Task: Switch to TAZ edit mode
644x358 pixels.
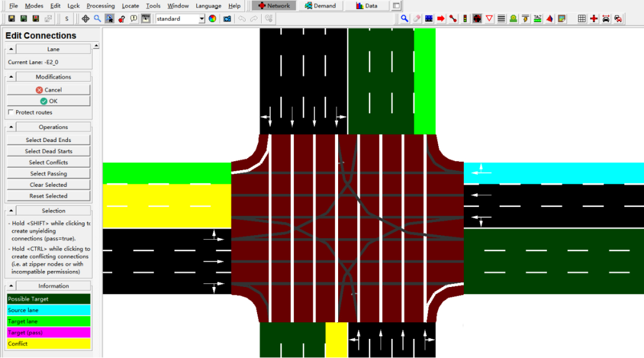Action: coord(537,18)
